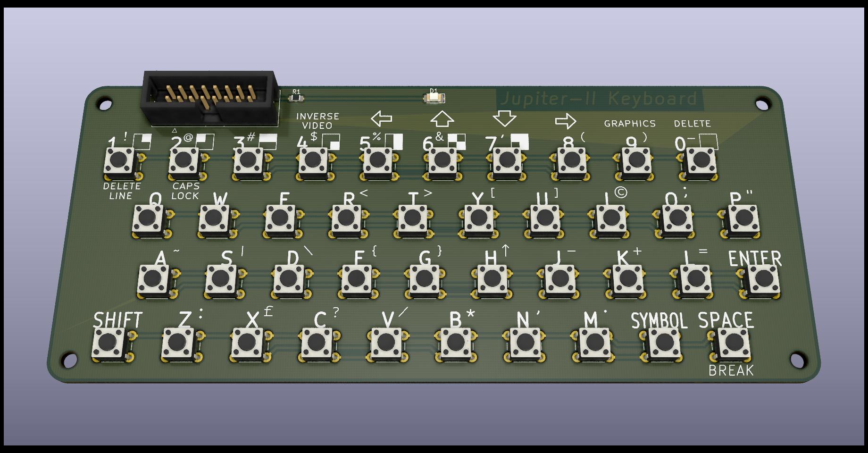Click the right arrow silkscreen symbol above key 8
Screen dimensions: 868x453
(566, 121)
